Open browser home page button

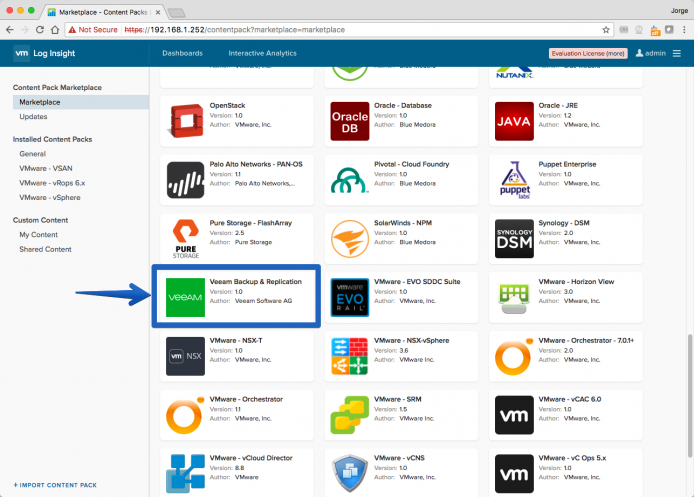[x=55, y=30]
